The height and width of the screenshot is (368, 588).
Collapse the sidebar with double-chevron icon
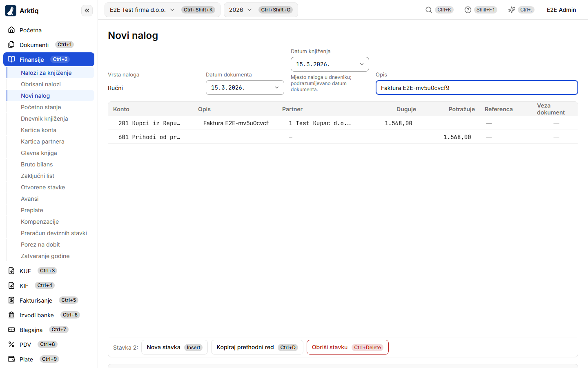tap(87, 11)
